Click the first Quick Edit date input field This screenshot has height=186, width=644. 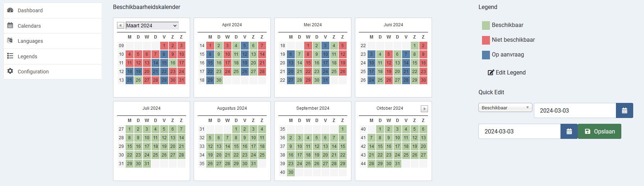point(575,110)
